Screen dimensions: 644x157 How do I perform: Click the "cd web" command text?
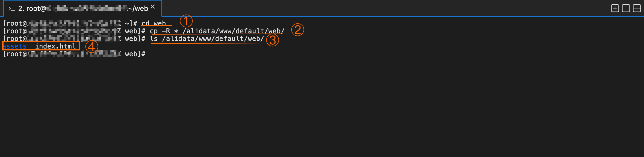click(x=153, y=23)
